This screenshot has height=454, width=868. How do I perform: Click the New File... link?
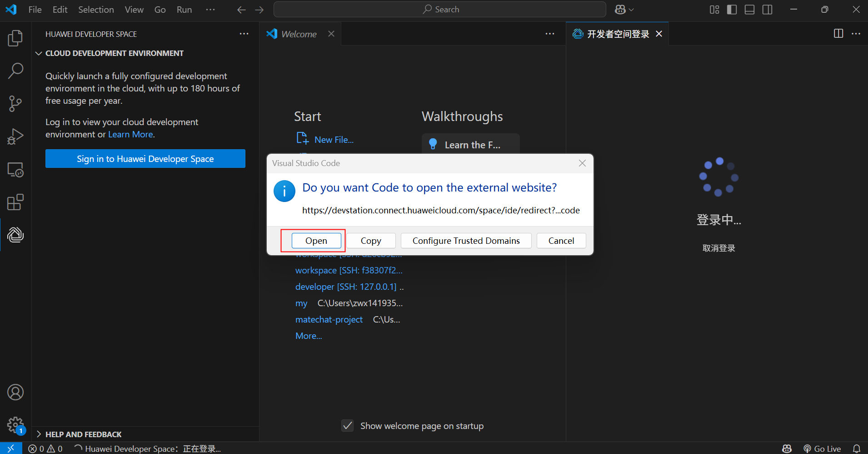click(x=325, y=139)
